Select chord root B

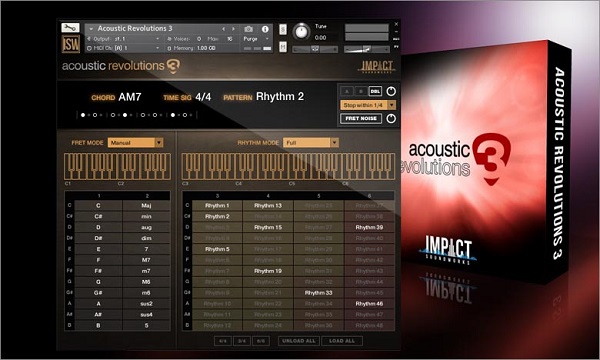(98, 325)
